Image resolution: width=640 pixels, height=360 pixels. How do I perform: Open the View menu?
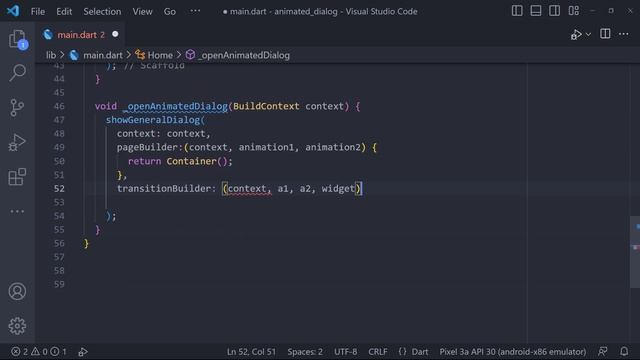[x=142, y=11]
